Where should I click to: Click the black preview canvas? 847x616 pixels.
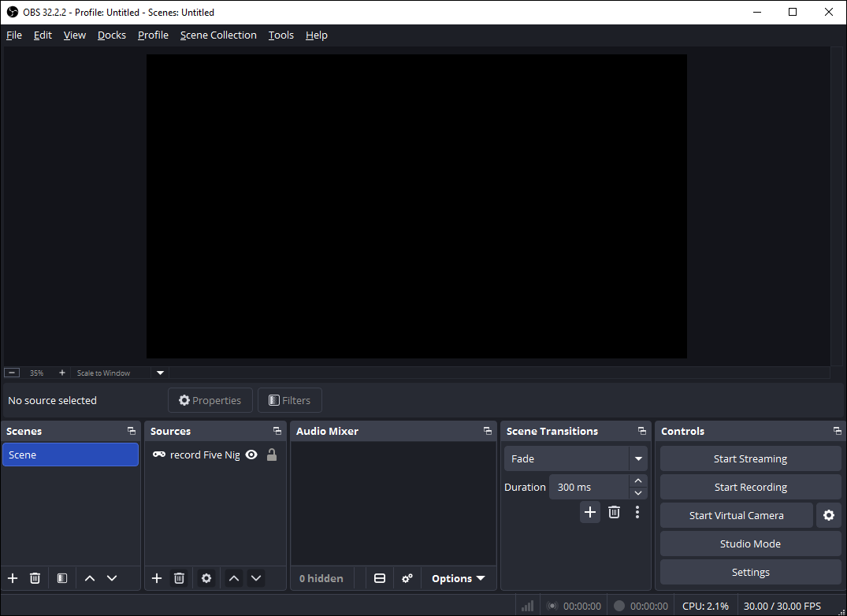coord(417,206)
